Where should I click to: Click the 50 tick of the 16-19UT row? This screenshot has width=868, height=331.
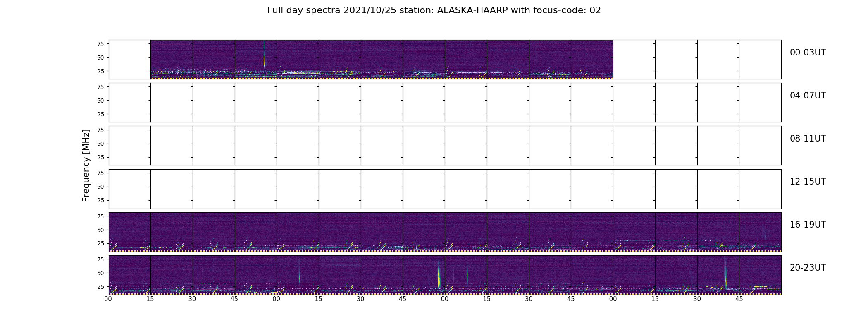click(100, 230)
